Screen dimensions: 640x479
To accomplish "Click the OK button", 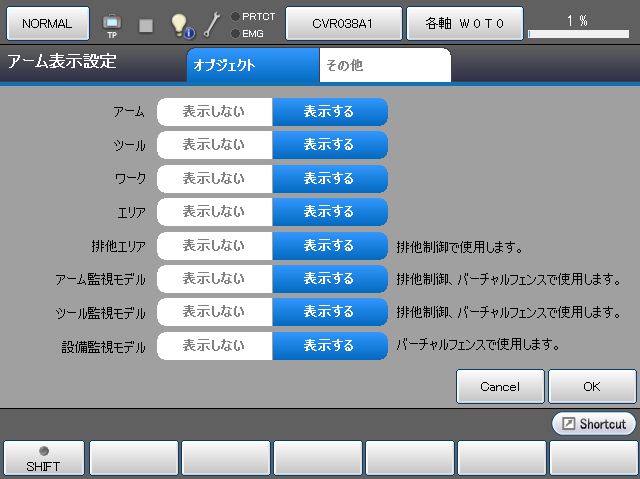I will coord(592,386).
